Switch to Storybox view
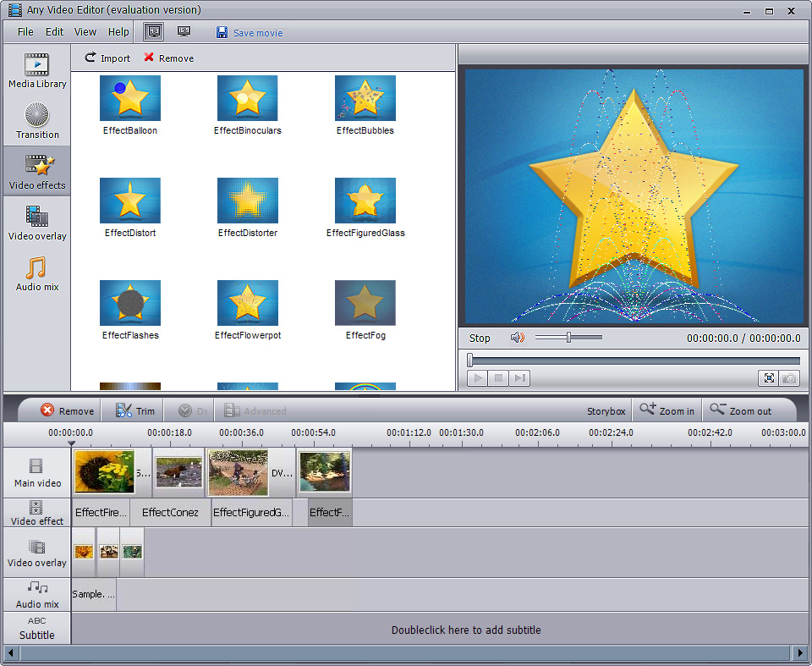The image size is (812, 666). tap(606, 411)
